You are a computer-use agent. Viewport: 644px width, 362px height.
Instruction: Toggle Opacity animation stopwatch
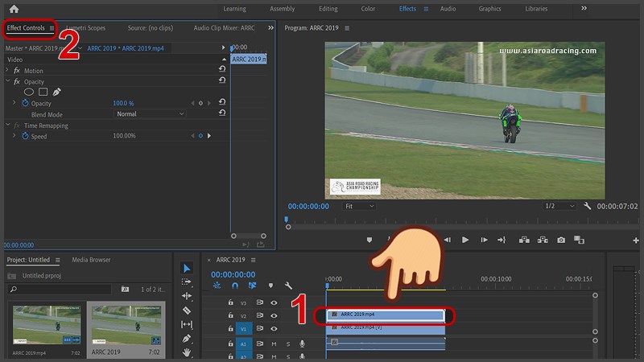click(25, 103)
